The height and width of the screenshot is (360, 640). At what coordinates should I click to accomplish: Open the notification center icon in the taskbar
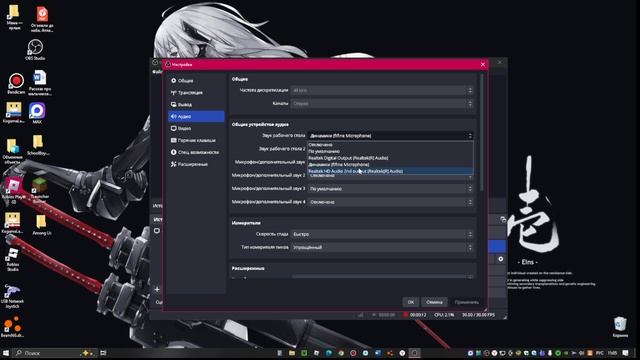(x=626, y=353)
